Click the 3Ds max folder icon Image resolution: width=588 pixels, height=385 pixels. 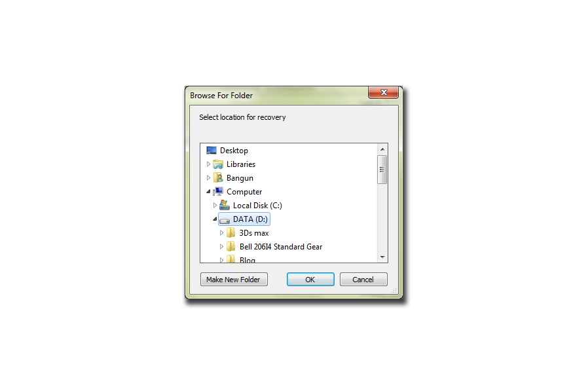click(x=231, y=233)
